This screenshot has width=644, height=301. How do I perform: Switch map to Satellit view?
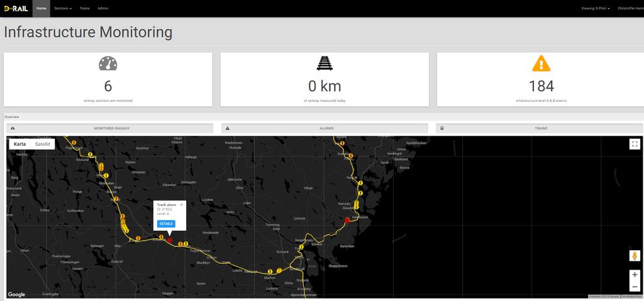click(x=43, y=144)
